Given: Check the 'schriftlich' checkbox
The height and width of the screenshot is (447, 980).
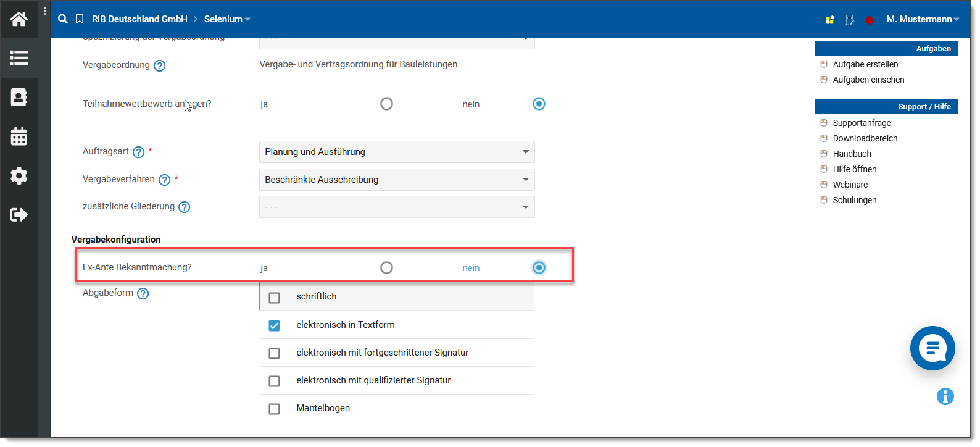Looking at the screenshot, I should pos(275,298).
